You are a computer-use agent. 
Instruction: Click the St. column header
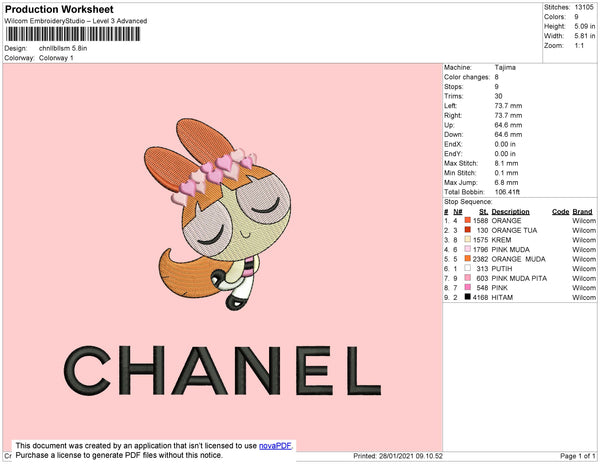pos(483,212)
